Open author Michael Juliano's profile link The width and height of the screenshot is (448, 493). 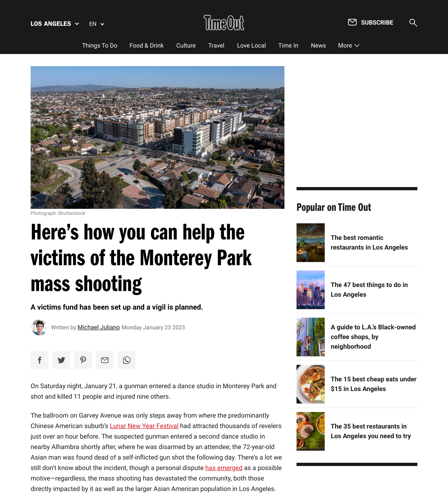tap(99, 327)
